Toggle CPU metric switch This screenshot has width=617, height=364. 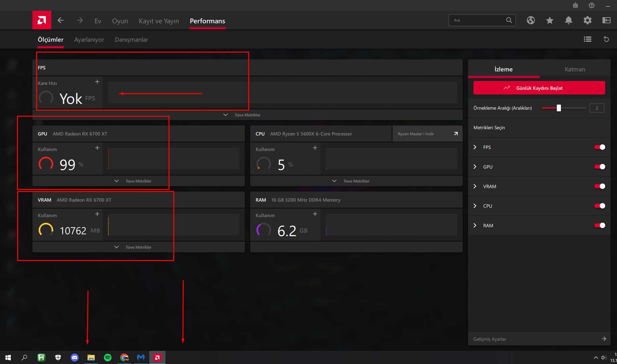pyautogui.click(x=600, y=206)
